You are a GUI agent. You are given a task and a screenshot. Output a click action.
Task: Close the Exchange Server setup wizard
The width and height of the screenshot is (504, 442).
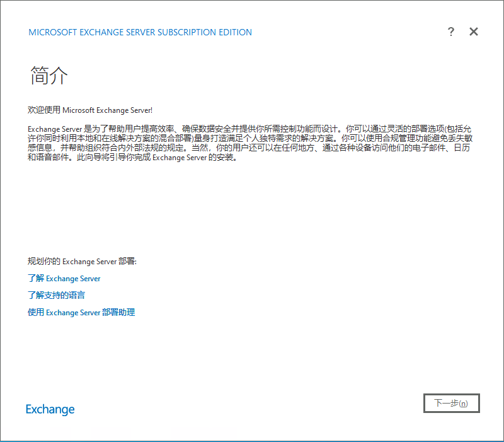coord(474,32)
